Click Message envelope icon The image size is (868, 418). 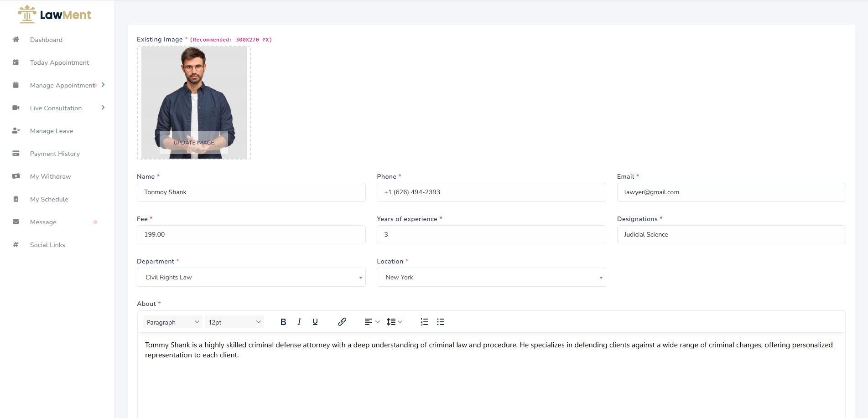16,222
